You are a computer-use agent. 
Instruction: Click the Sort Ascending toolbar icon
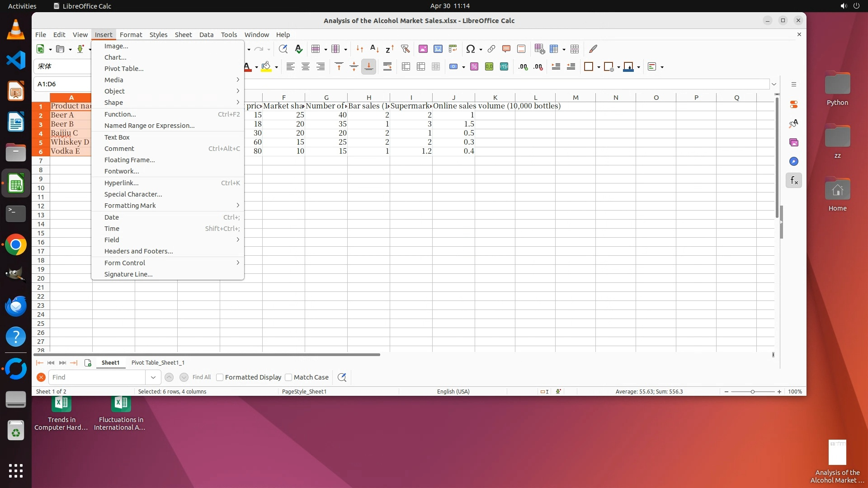[374, 49]
